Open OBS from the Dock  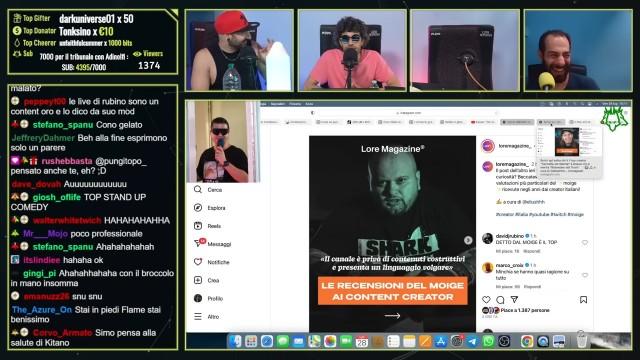504,341
